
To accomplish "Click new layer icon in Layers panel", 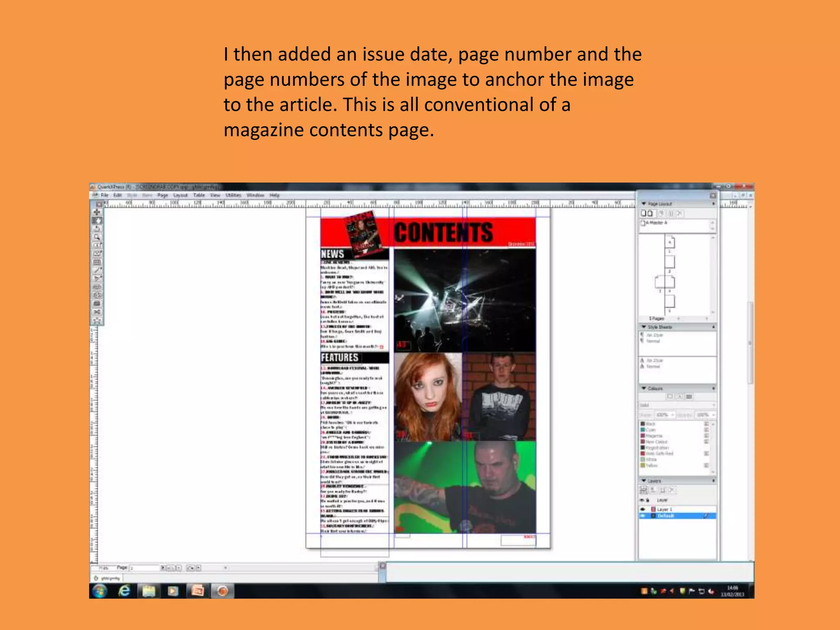I will click(644, 490).
